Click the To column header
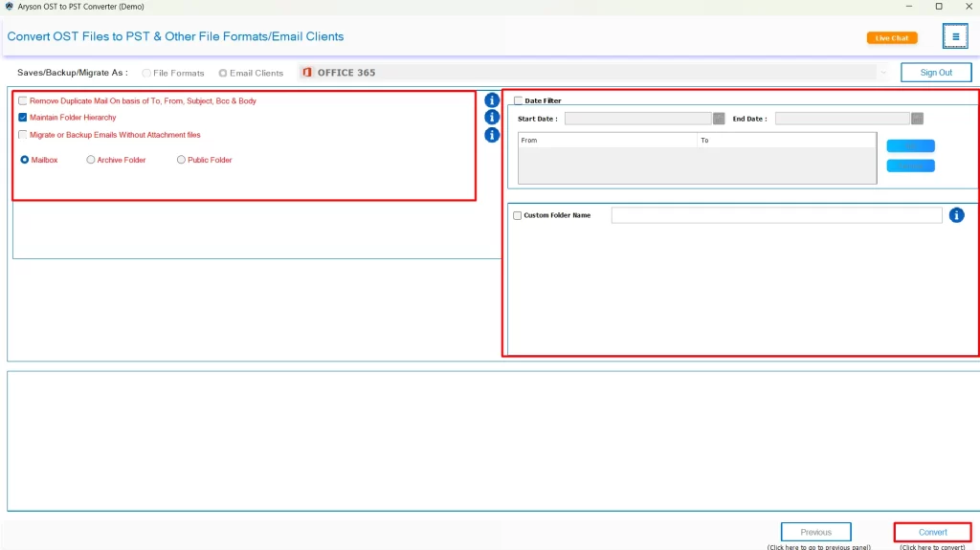980x550 pixels. coord(787,140)
